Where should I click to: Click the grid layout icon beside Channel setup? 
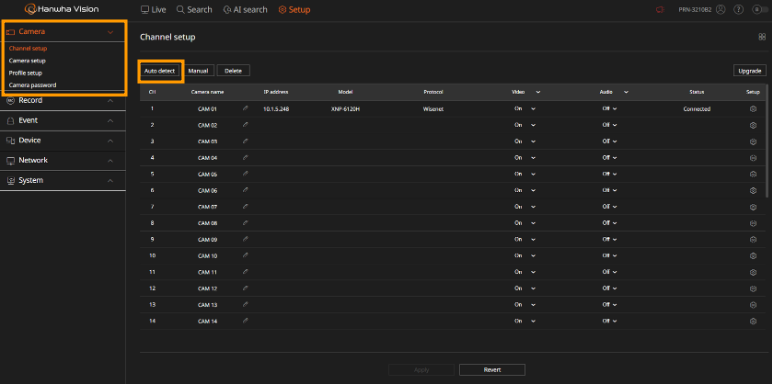click(762, 37)
